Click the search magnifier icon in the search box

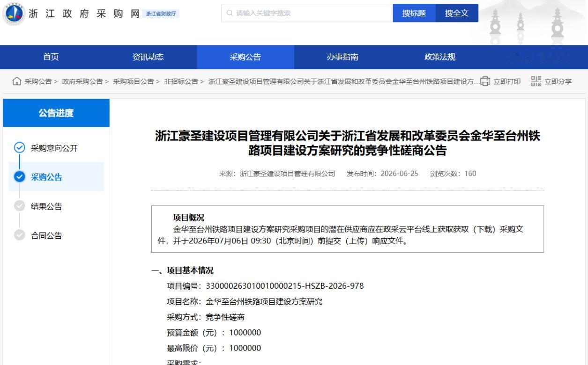229,14
